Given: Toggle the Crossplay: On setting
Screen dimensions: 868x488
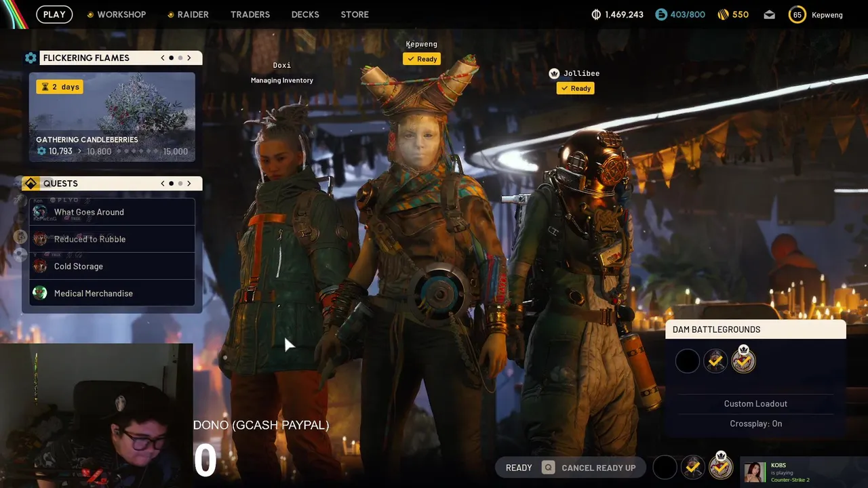Looking at the screenshot, I should pos(755,424).
